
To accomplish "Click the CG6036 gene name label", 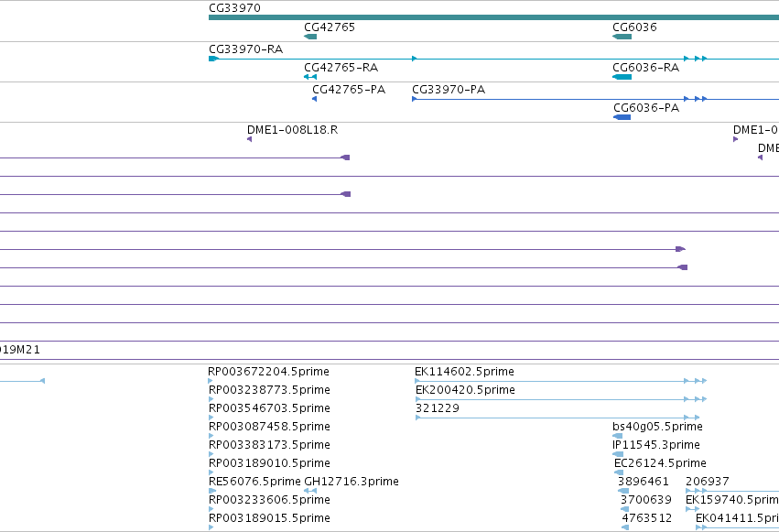I will [x=634, y=27].
